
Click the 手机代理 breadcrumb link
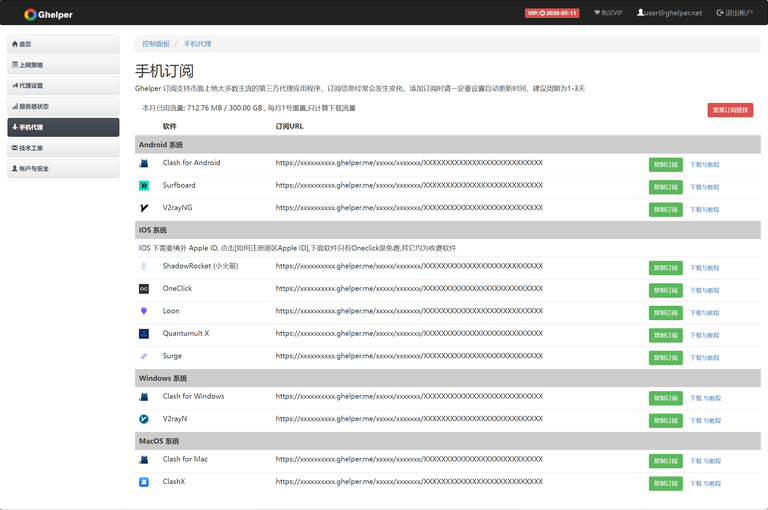point(197,44)
